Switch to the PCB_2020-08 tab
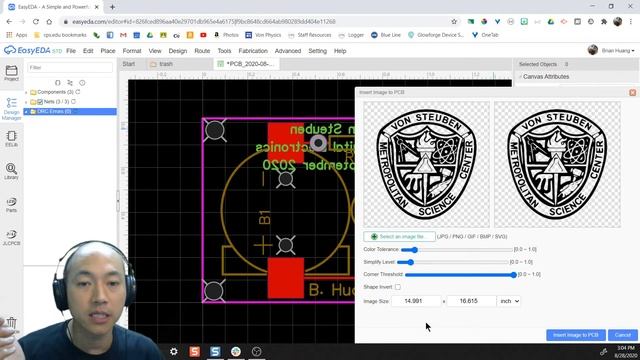This screenshot has height=360, width=640. click(x=247, y=64)
